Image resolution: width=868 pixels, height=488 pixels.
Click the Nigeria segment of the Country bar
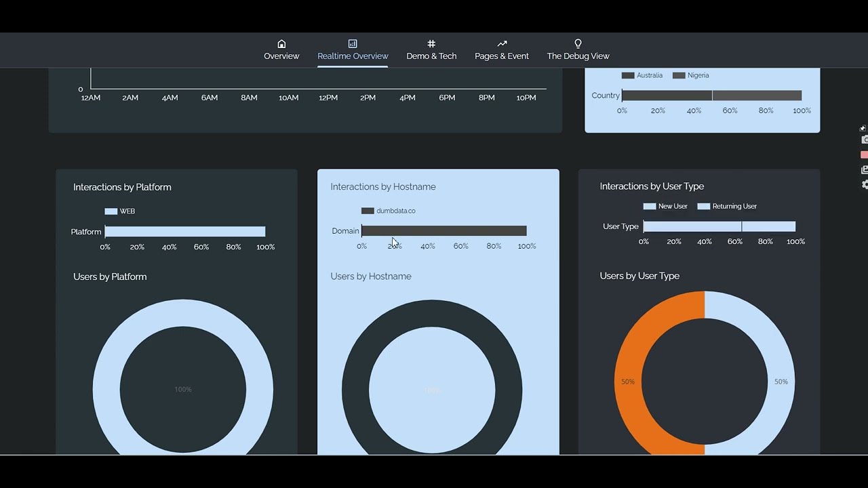[757, 96]
